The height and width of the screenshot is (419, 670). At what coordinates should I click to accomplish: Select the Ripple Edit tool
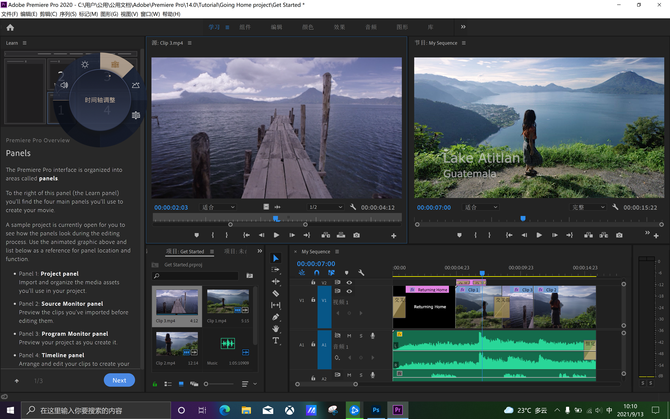point(276,281)
